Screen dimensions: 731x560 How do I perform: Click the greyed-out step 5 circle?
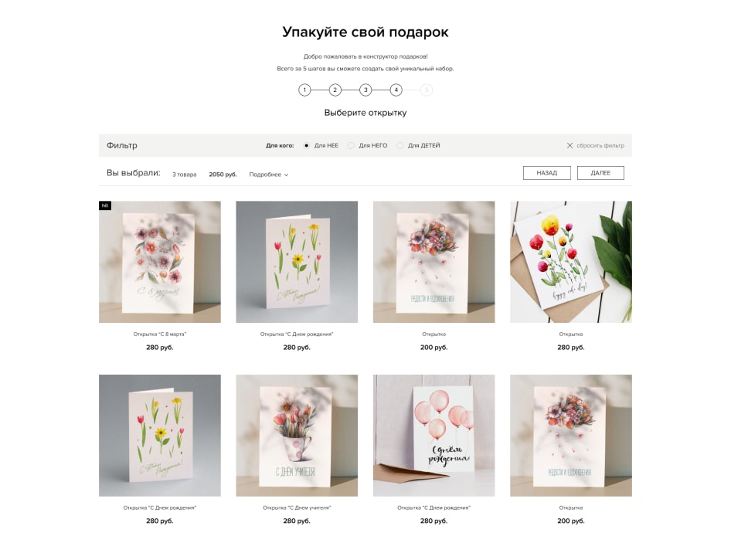coord(426,90)
